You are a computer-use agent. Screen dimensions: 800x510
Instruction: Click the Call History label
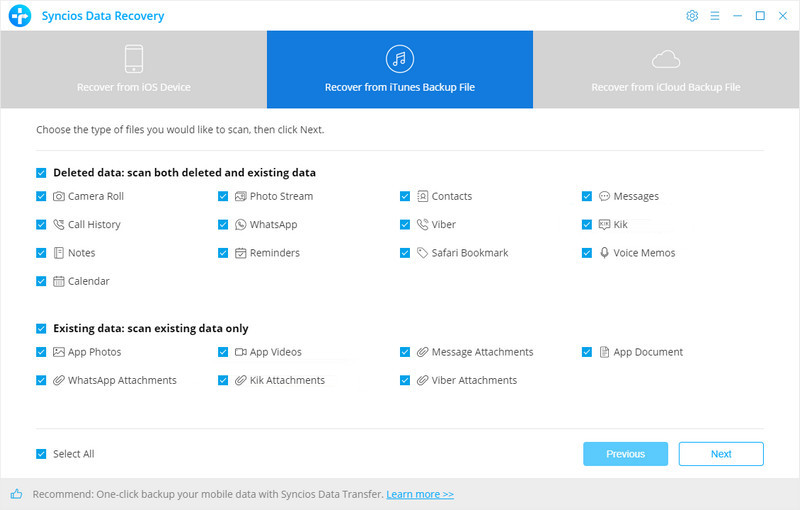pyautogui.click(x=94, y=225)
